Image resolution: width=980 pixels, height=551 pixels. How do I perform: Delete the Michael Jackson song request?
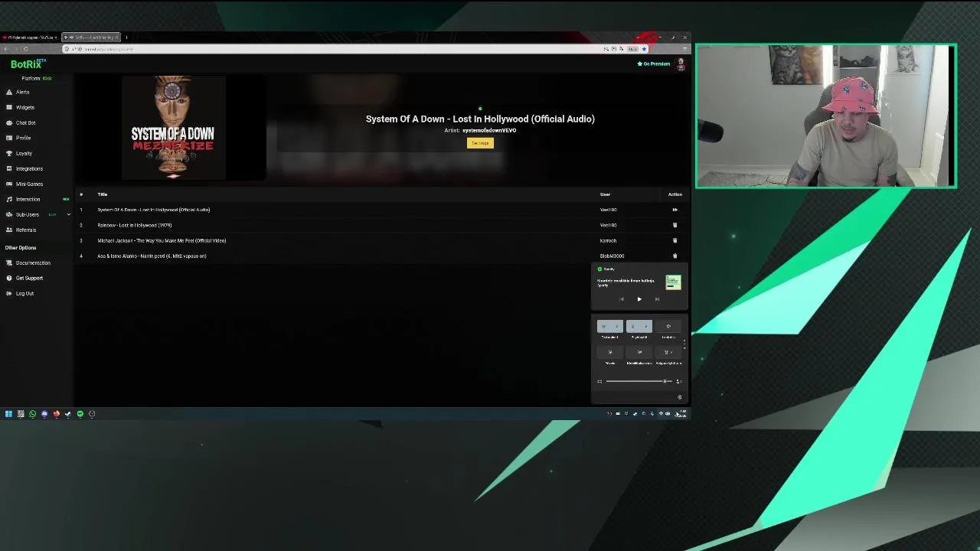point(675,240)
